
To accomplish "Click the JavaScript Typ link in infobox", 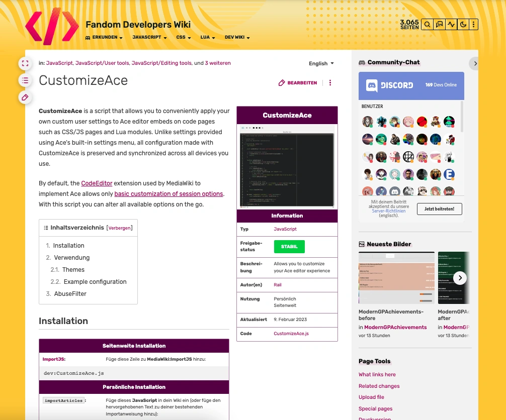I will point(285,229).
